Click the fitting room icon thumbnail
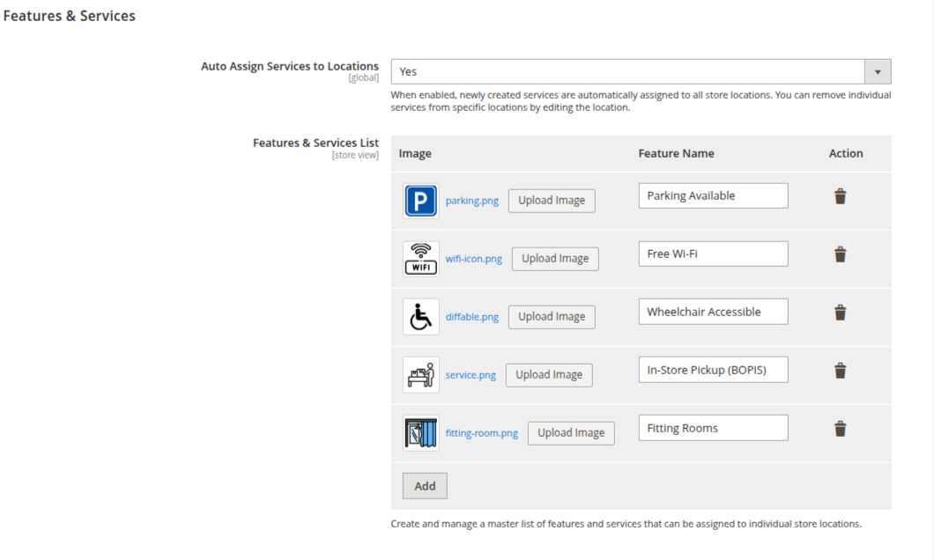The image size is (934, 560). [x=420, y=433]
